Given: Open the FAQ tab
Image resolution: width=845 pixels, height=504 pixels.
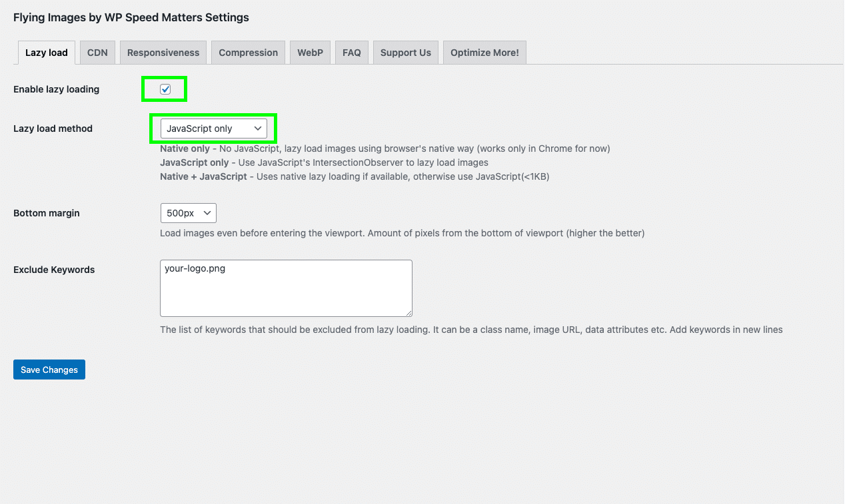Looking at the screenshot, I should click(352, 53).
